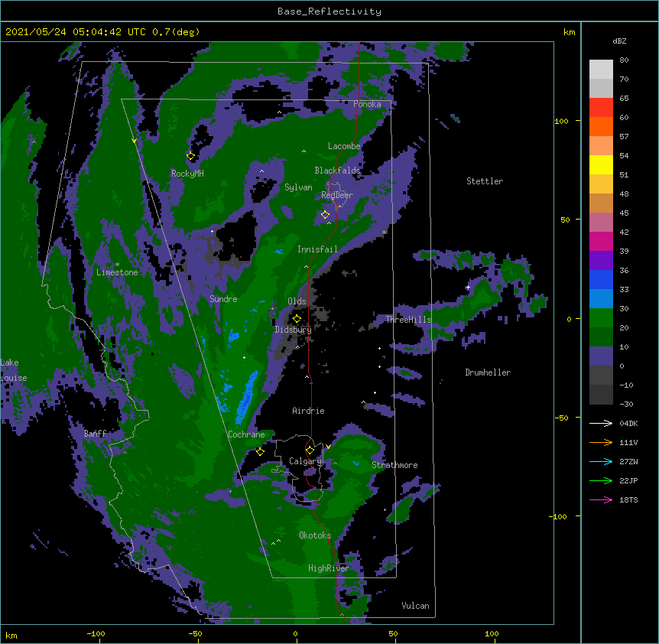
Task: Click the yellow 54 dBZ color swatch
Action: pyautogui.click(x=601, y=164)
